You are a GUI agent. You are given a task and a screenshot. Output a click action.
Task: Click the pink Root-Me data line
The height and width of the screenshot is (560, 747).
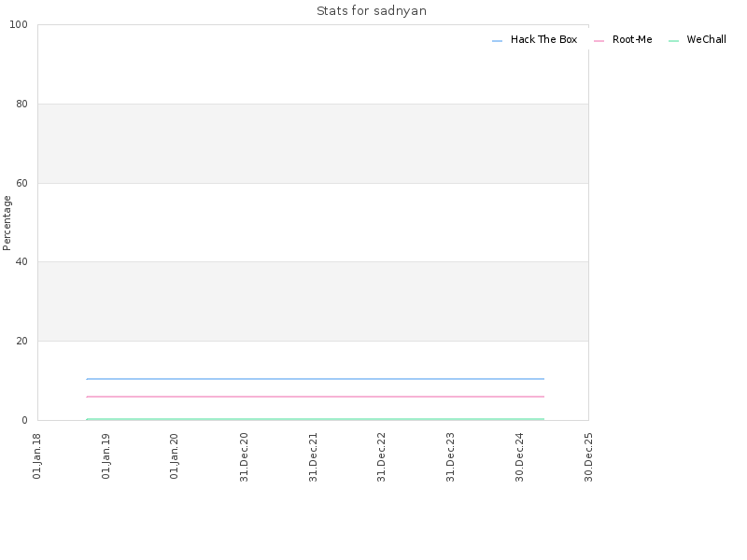click(315, 396)
